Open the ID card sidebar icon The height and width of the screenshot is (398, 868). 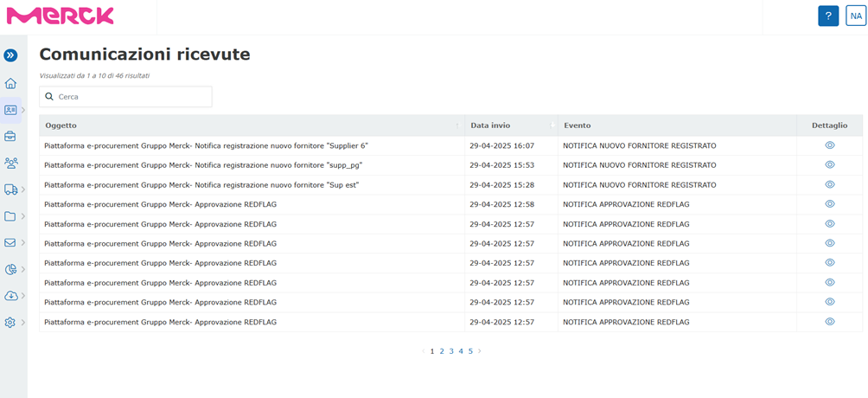[x=10, y=110]
